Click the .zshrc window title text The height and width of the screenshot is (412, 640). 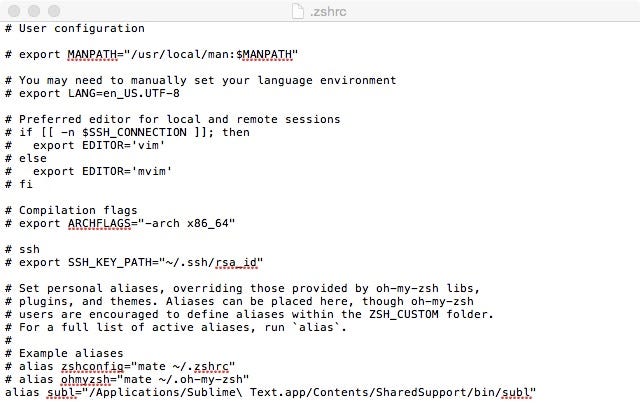point(328,11)
